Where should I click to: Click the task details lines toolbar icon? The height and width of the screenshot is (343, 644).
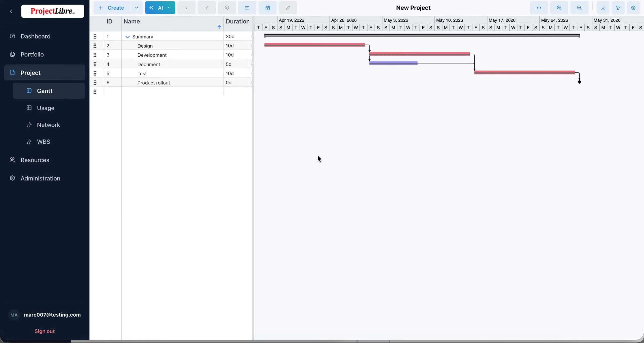tap(247, 8)
